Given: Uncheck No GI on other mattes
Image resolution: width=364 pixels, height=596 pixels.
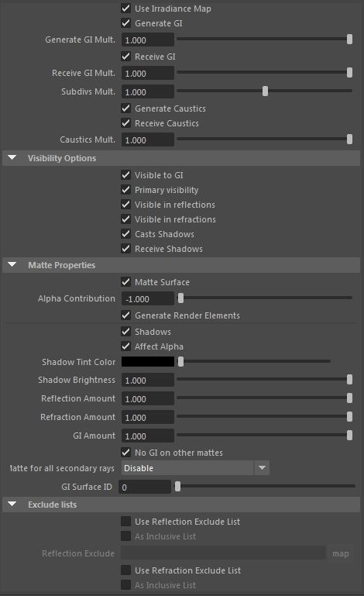Looking at the screenshot, I should pos(125,453).
